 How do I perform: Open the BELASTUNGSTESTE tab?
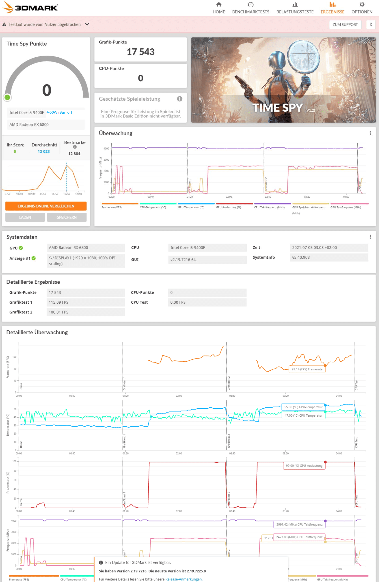coord(295,8)
